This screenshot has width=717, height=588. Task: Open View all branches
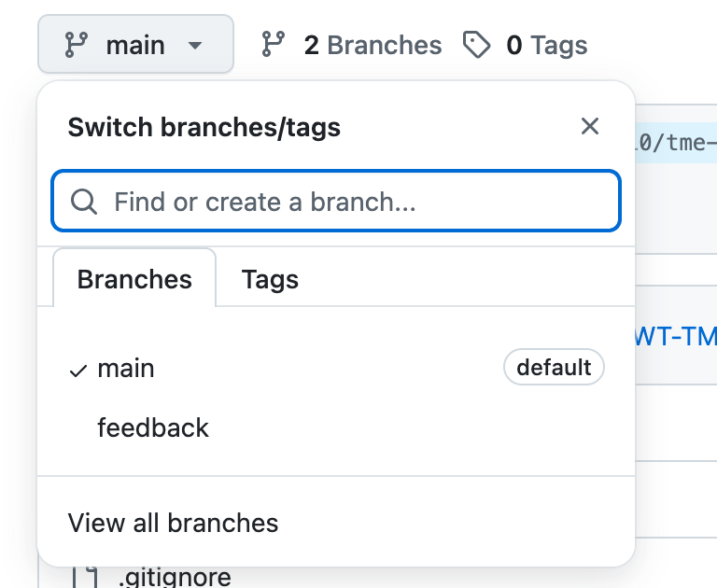173,523
